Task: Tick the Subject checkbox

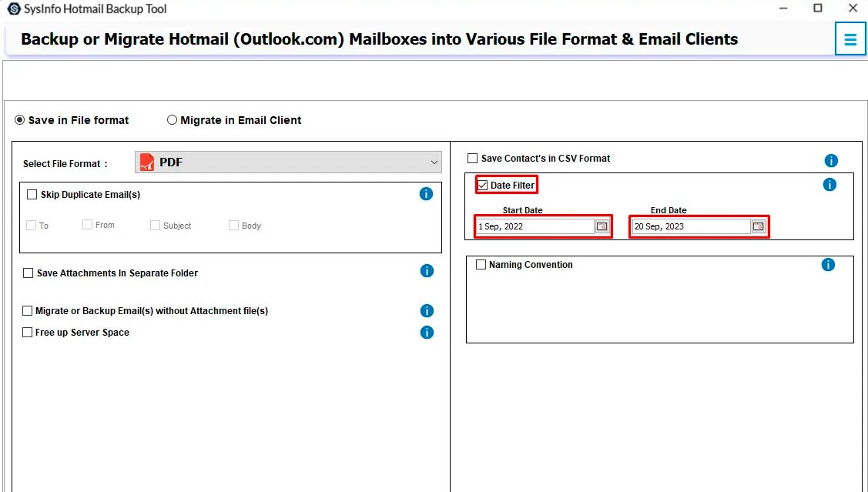Action: coord(155,226)
